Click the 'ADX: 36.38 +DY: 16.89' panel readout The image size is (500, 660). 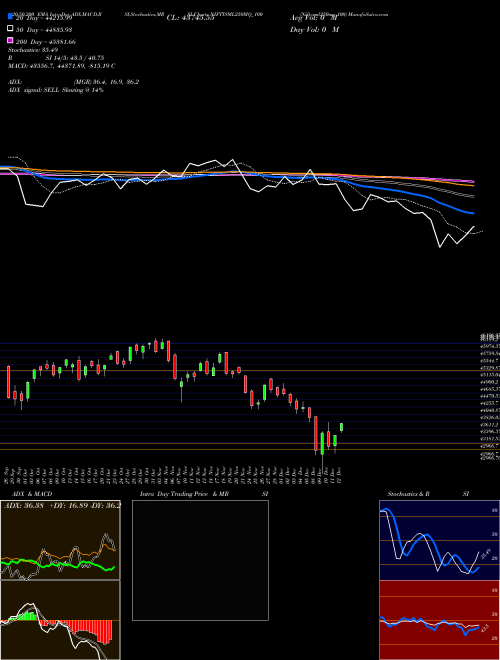(x=62, y=505)
